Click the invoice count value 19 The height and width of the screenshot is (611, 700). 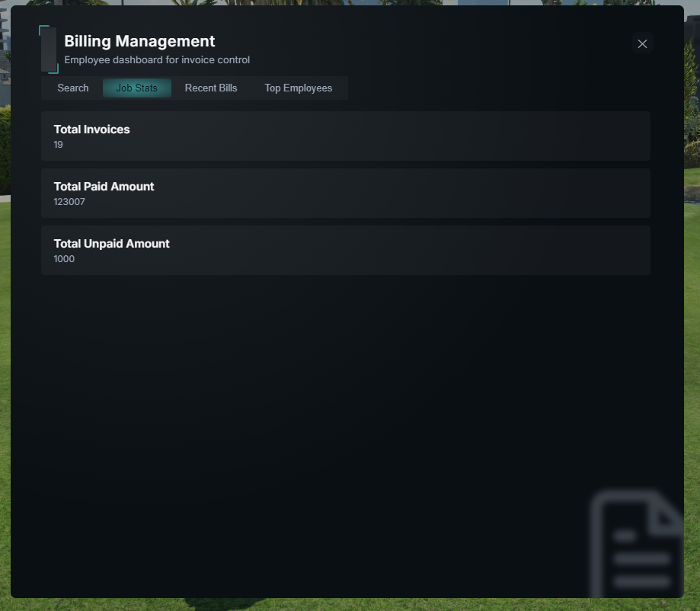(58, 145)
